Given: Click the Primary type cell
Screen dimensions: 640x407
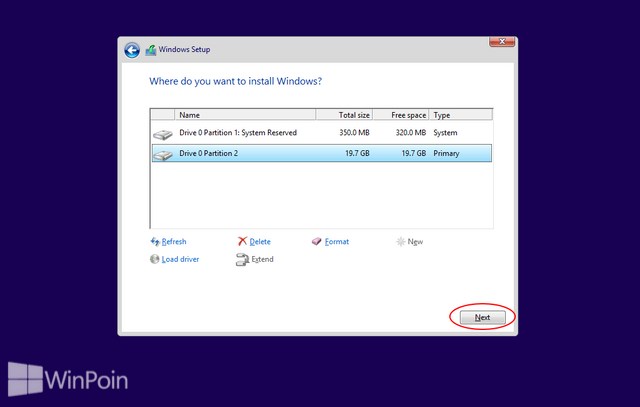Looking at the screenshot, I should (x=446, y=153).
